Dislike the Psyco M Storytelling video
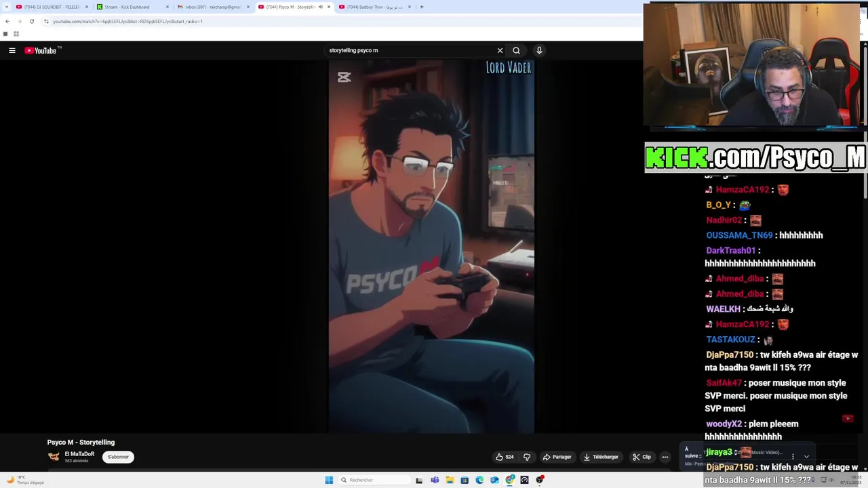Viewport: 868px width, 488px height. click(x=527, y=457)
